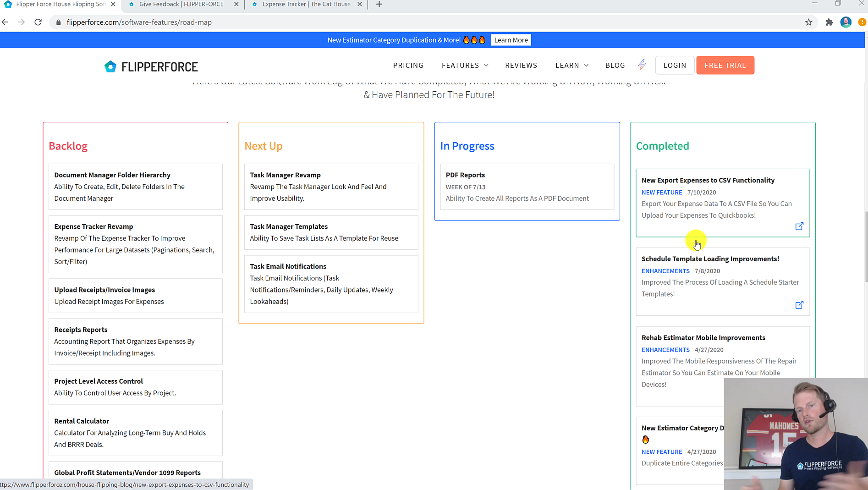
Task: Click the LOGIN button
Action: pos(675,65)
